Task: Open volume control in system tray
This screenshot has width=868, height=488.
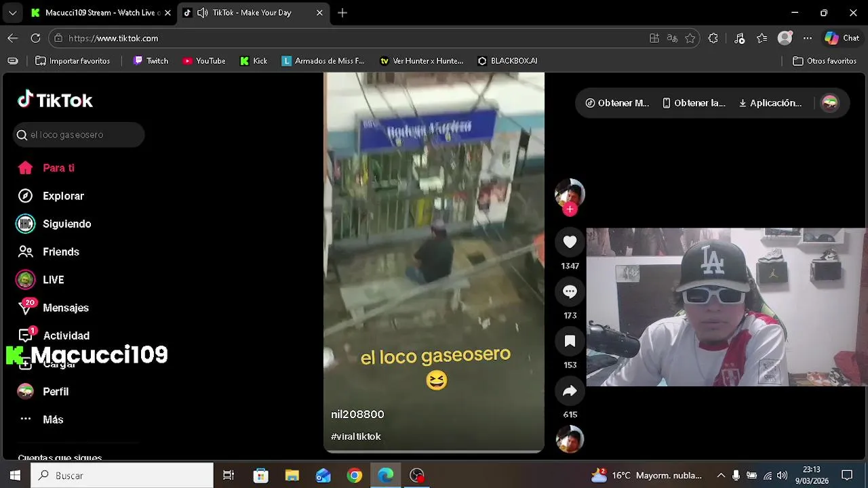Action: (782, 475)
